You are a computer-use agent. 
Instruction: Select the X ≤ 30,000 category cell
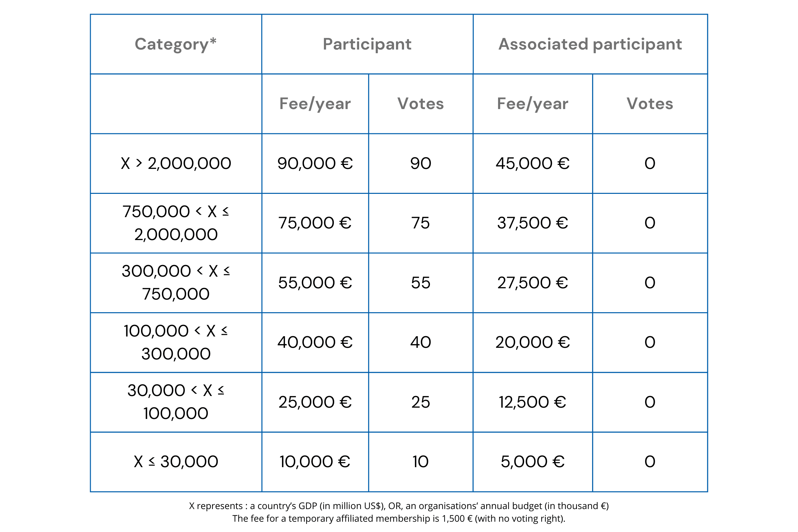[176, 462]
